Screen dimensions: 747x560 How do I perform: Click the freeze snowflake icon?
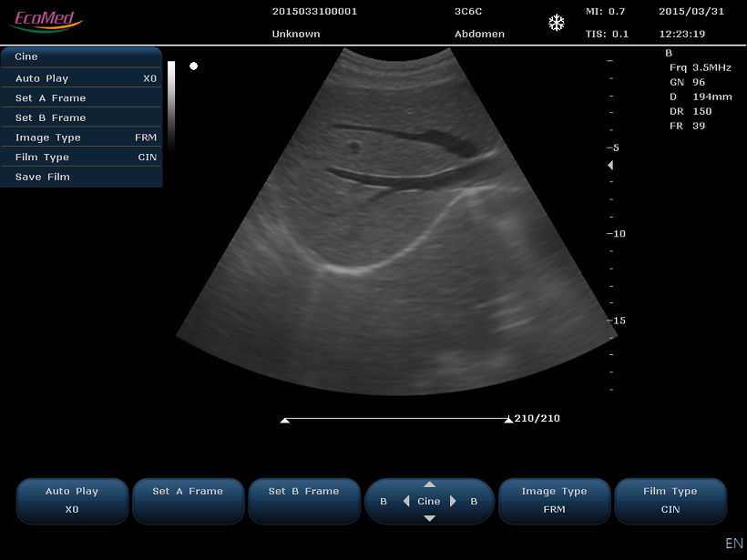pos(556,23)
